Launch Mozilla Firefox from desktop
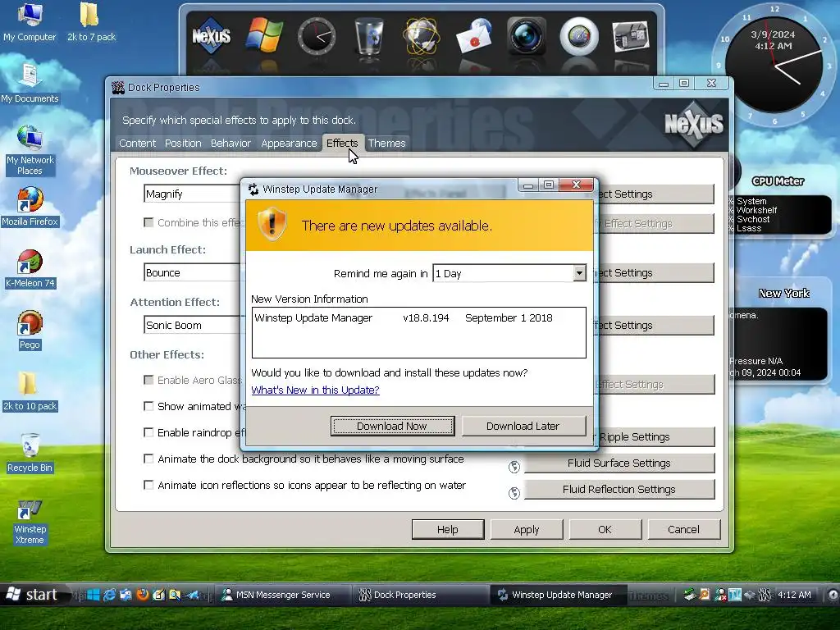Screen dimensions: 840x630 point(30,207)
